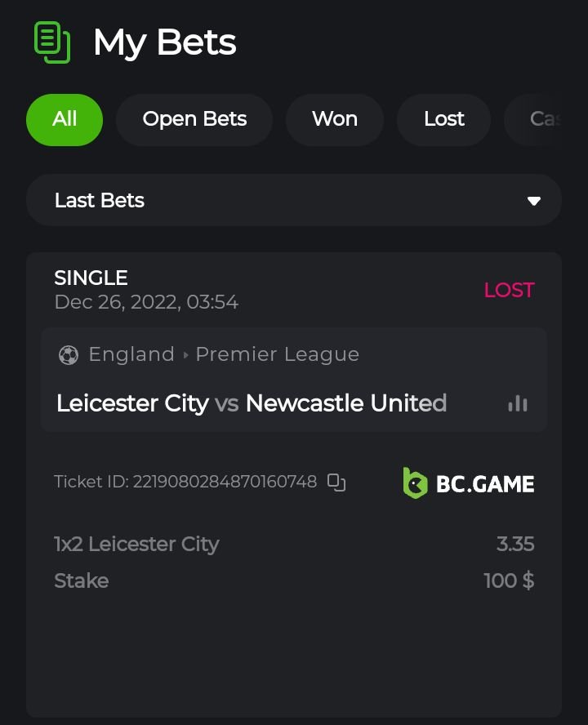
Task: Click the My Bets slip icon
Action: [x=52, y=42]
